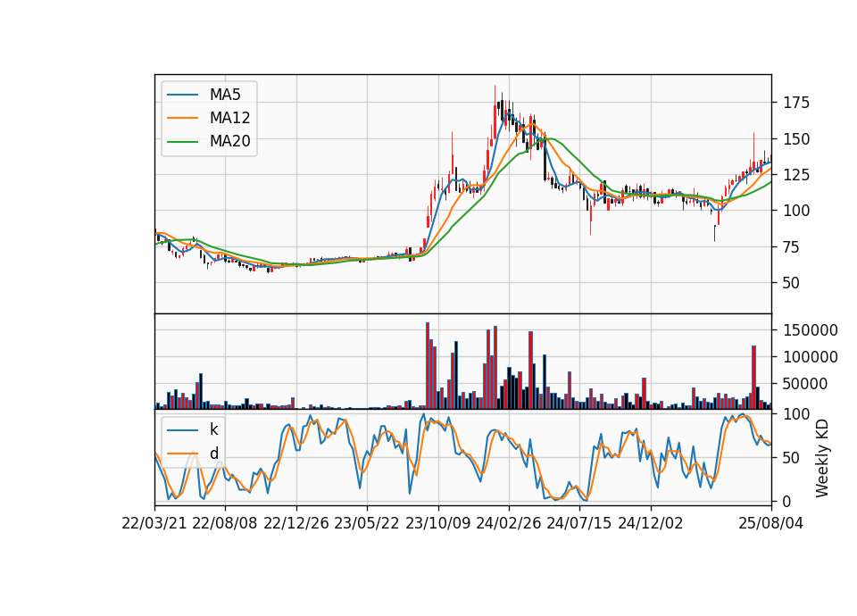
Task: Click the orange MA12 legend line sample
Action: point(182,118)
